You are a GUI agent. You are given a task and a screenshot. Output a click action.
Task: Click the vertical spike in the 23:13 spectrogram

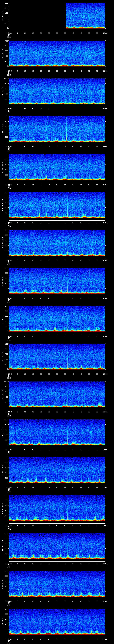[x=67, y=170]
